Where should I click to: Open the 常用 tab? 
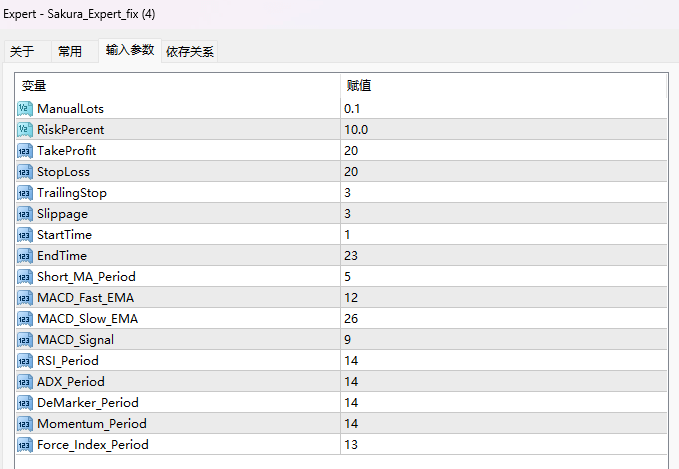tap(70, 52)
